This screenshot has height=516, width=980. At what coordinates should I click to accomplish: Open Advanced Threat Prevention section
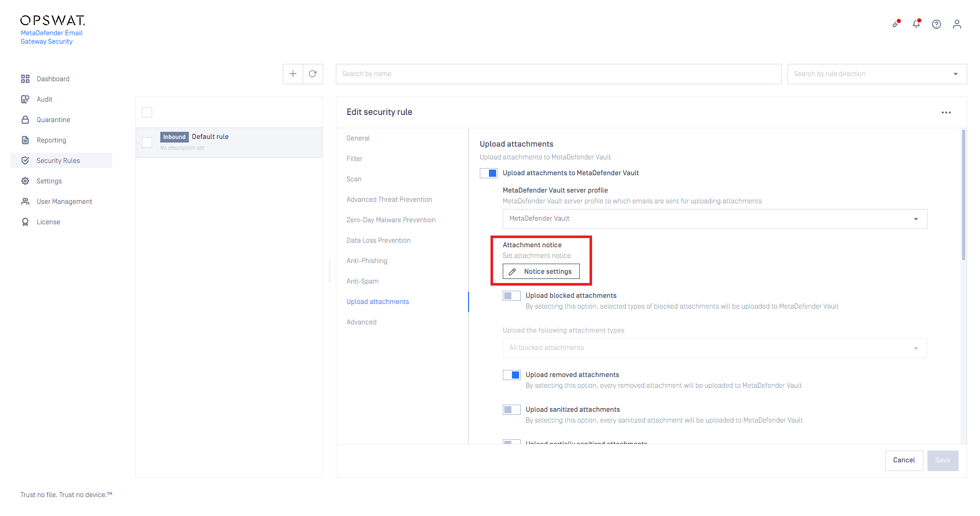click(389, 199)
